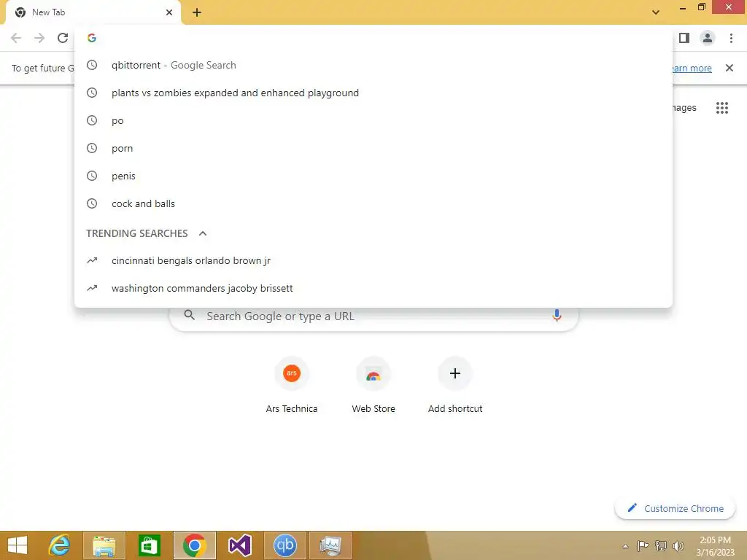Click the Add shortcut plus tile
The height and width of the screenshot is (560, 747).
tap(455, 386)
